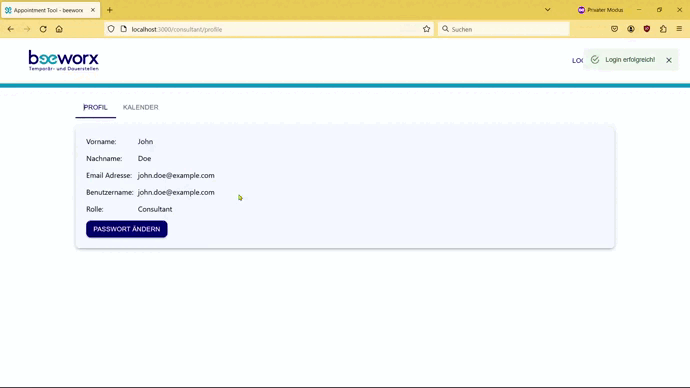This screenshot has height=388, width=690.
Task: Click the Privater Modus indicator
Action: click(600, 10)
